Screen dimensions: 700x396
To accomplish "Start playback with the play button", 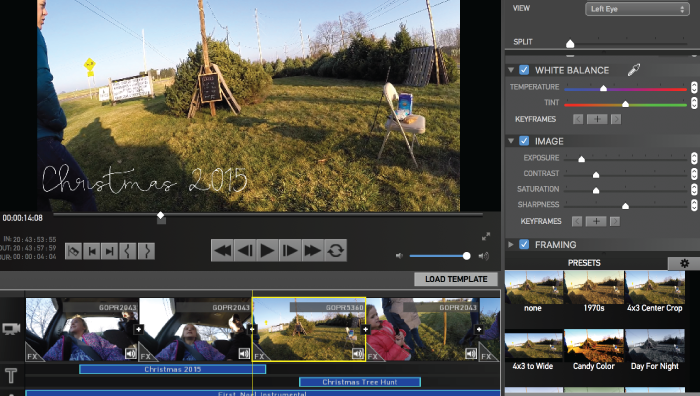I will (x=267, y=250).
